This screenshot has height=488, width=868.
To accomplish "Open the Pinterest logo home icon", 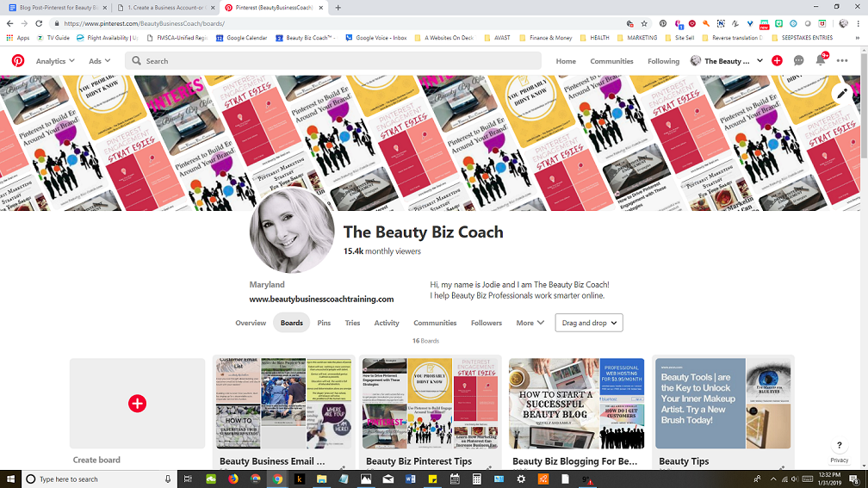I will pos(18,61).
